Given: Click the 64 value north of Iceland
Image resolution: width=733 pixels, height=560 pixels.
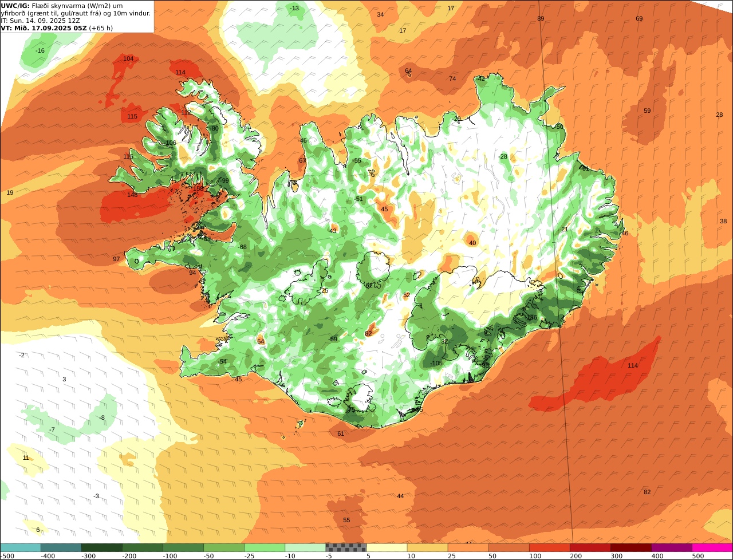Looking at the screenshot, I should click(408, 71).
